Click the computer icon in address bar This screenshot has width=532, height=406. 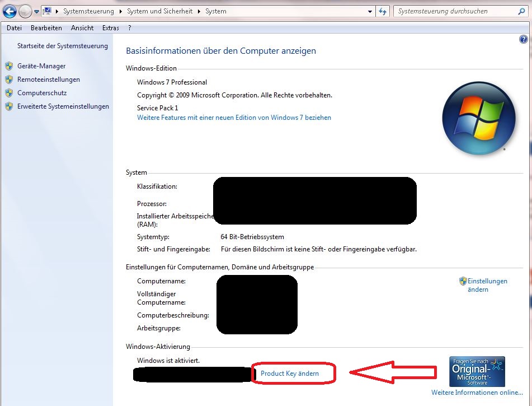tap(47, 11)
